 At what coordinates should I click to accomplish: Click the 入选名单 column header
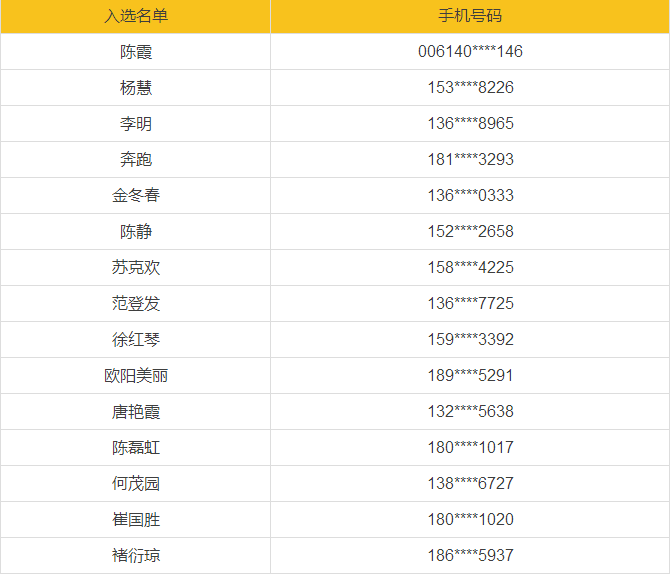pos(135,16)
